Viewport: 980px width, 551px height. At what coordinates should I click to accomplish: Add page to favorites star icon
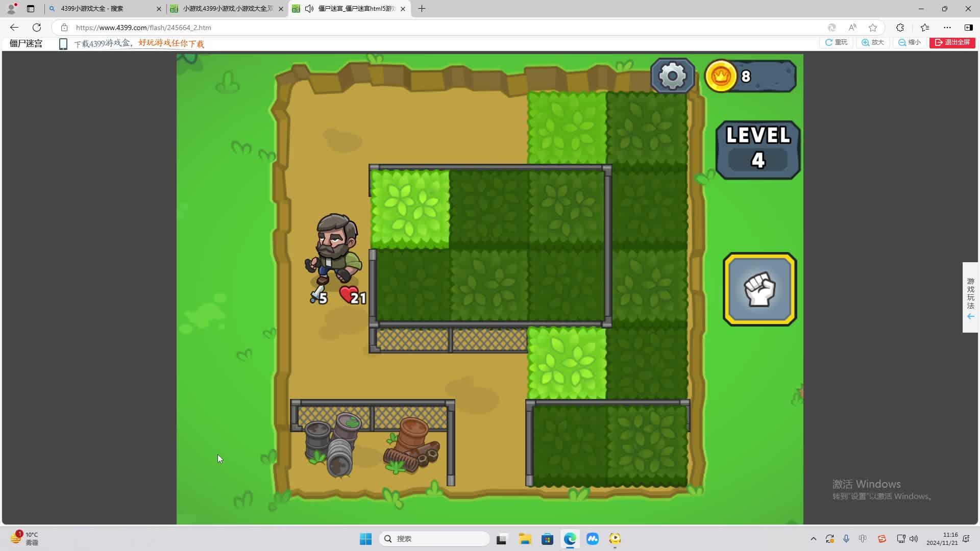[873, 28]
